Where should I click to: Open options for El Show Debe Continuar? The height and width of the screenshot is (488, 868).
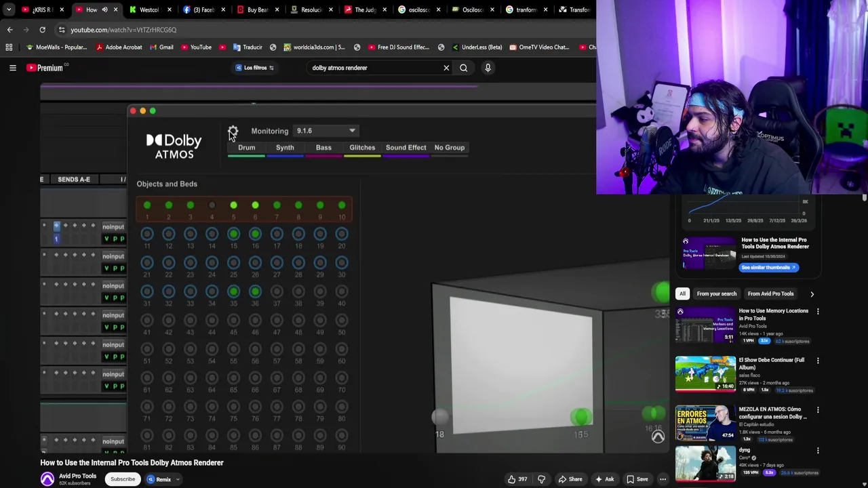tap(818, 361)
